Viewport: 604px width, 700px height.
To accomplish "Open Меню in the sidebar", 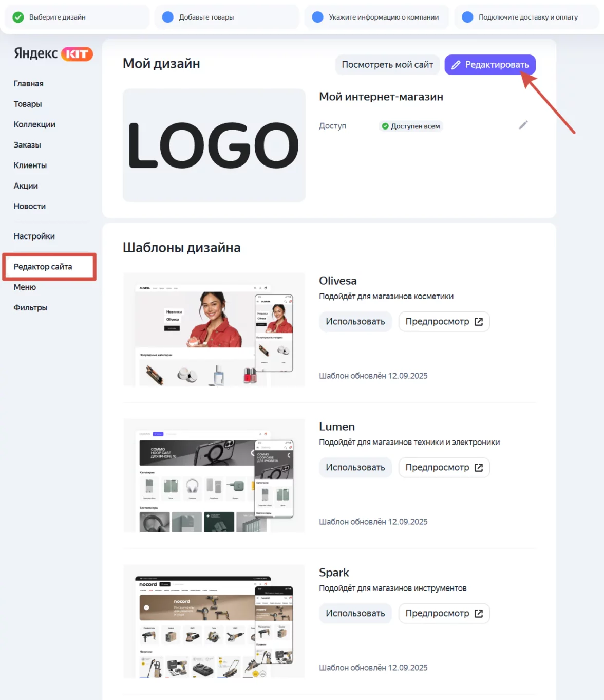I will [x=25, y=287].
